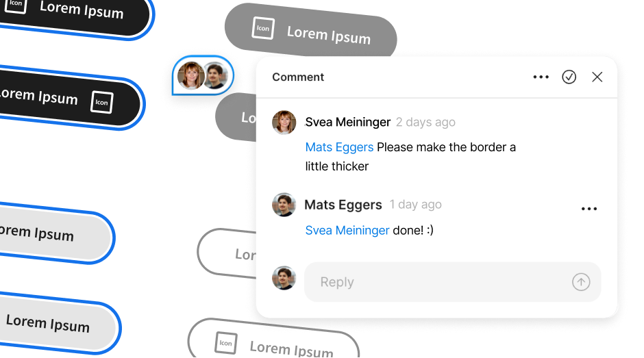Mark the comment thread as resolved
This screenshot has width=644, height=358.
click(x=569, y=77)
